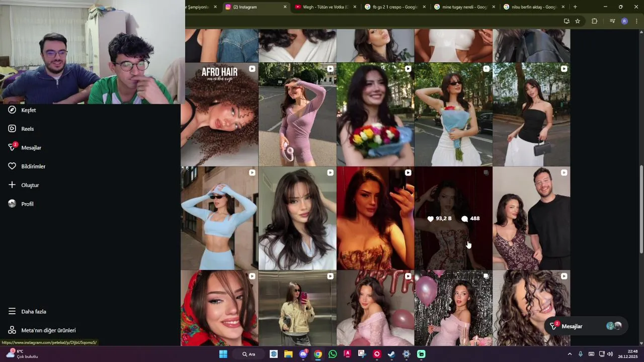The width and height of the screenshot is (644, 362).
Task: Open Mesajlar inbox in sidebar
Action: point(25,147)
